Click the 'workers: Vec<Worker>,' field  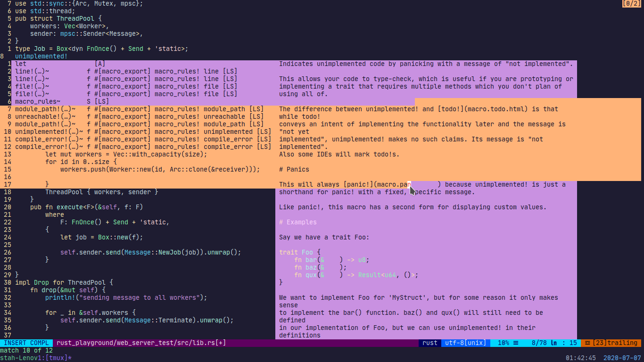click(x=70, y=26)
